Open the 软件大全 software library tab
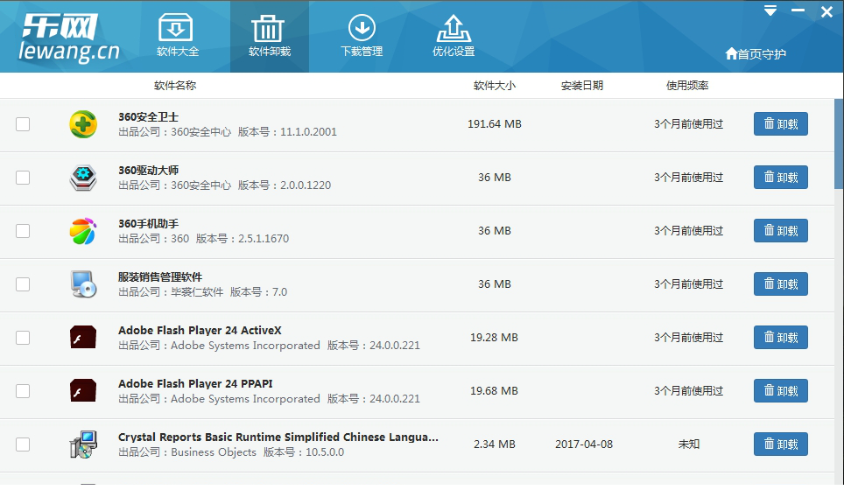 pyautogui.click(x=177, y=36)
